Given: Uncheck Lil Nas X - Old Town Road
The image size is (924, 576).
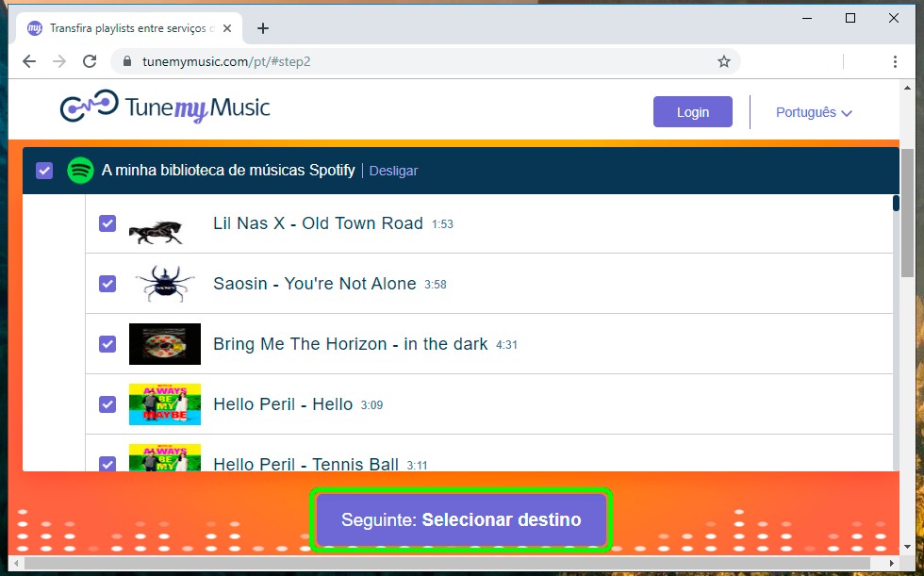Looking at the screenshot, I should click(x=107, y=223).
